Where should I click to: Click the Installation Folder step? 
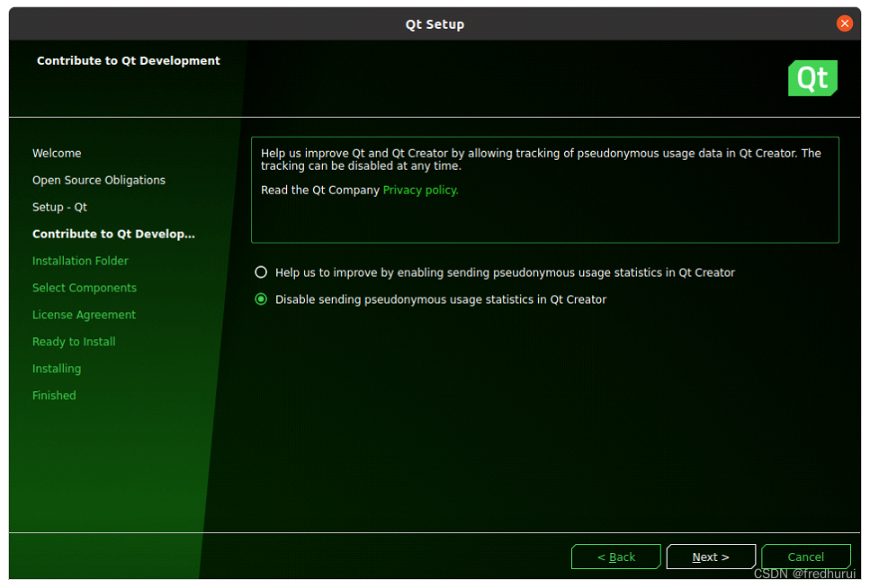pyautogui.click(x=80, y=261)
